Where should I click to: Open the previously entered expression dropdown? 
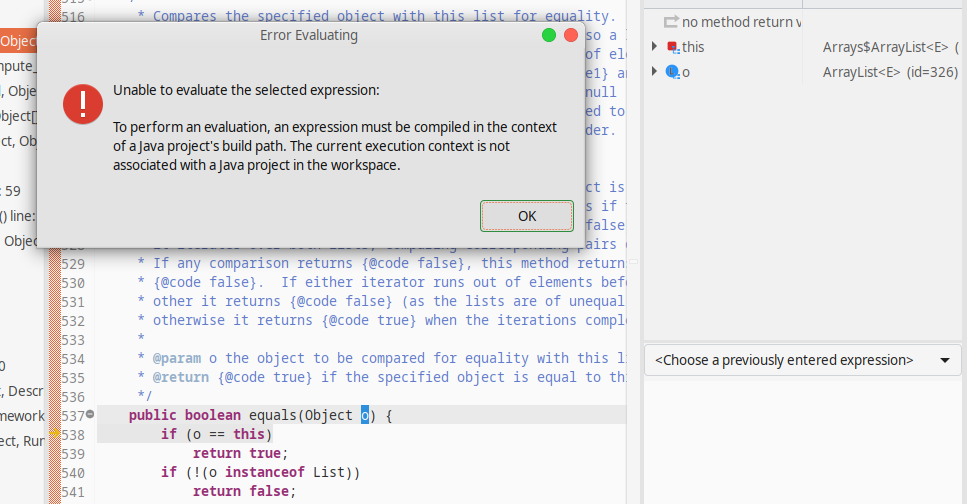[x=944, y=360]
